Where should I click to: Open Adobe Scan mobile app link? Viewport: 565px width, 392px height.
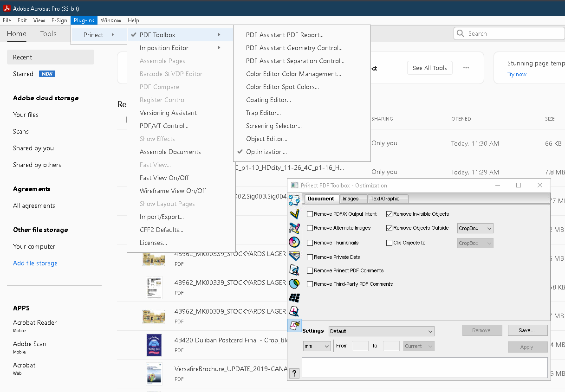(30, 344)
